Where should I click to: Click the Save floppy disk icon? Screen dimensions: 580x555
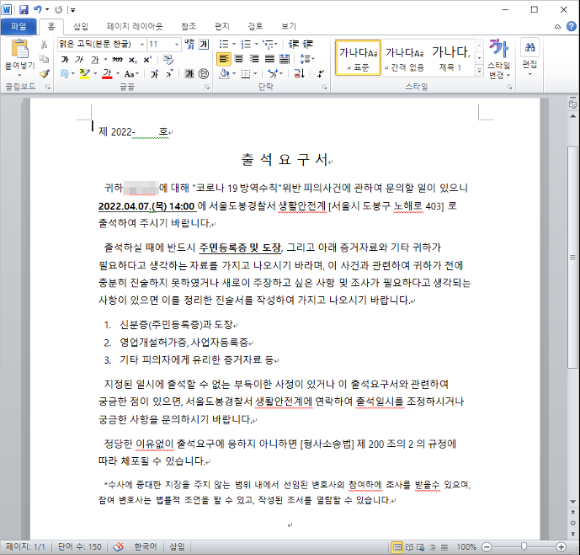tap(24, 9)
